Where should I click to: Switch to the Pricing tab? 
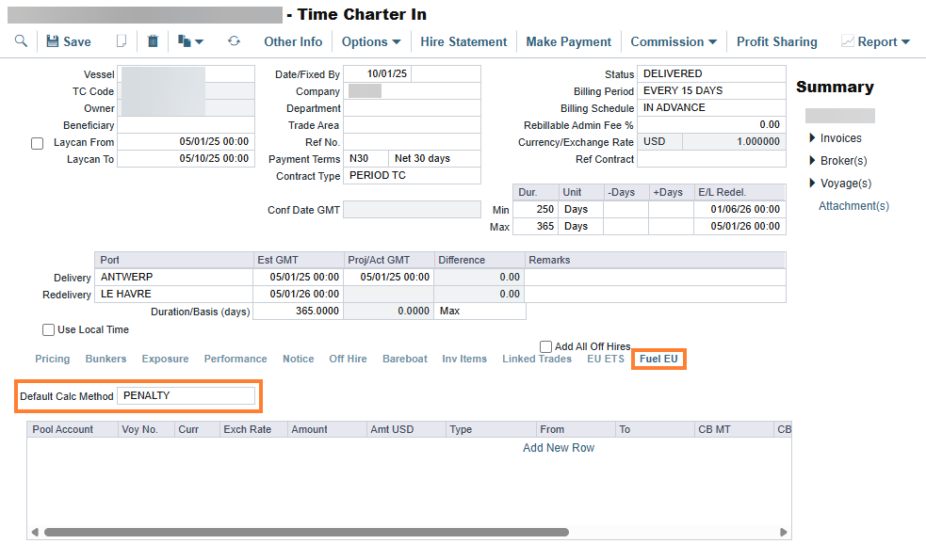coord(52,359)
